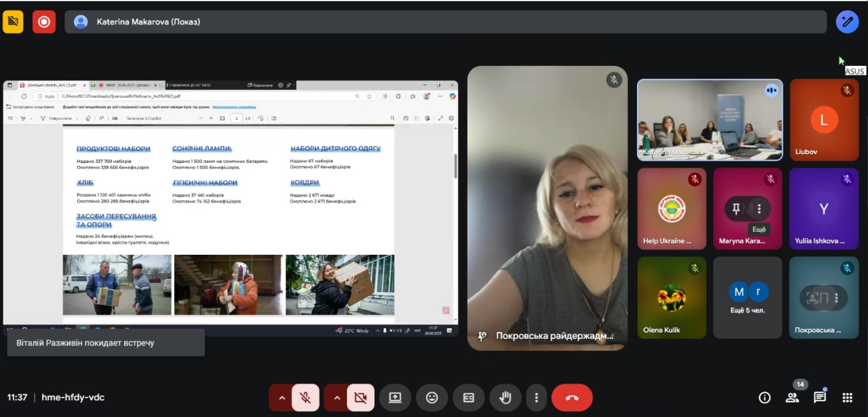The height and width of the screenshot is (417, 868).
Task: Click the present screen icon
Action: pyautogui.click(x=395, y=398)
